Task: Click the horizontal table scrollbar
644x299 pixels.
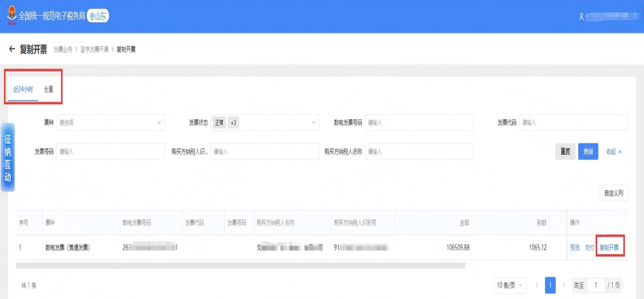Action: click(241, 266)
